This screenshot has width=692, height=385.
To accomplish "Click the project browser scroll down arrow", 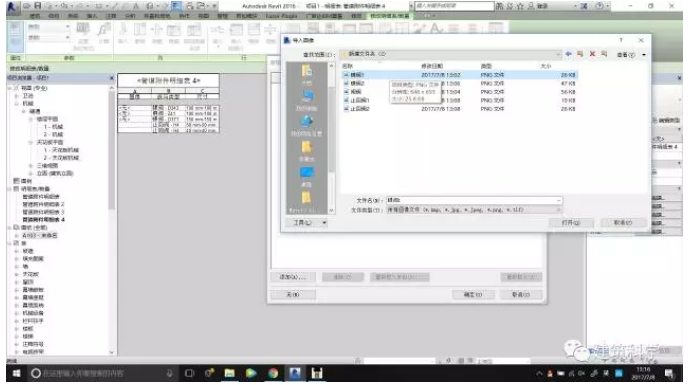I will 111,352.
